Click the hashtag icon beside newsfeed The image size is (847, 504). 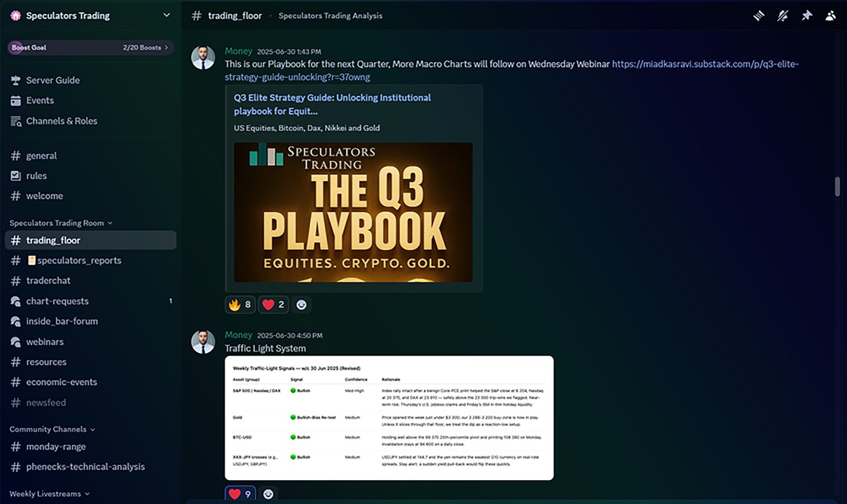coord(16,403)
